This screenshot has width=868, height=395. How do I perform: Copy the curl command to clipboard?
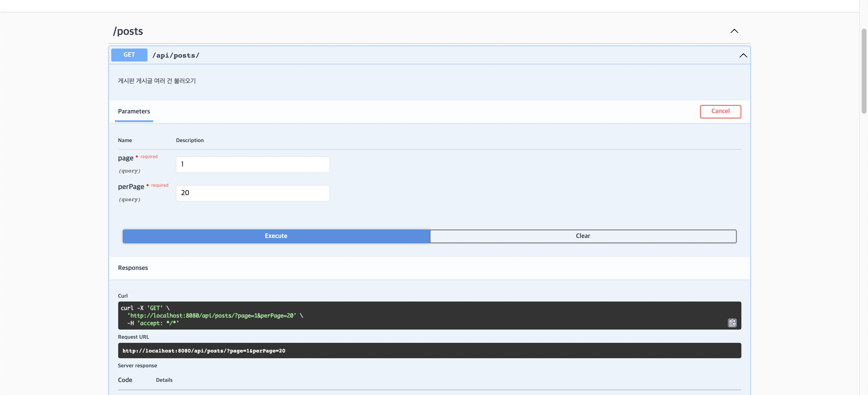[x=732, y=323]
